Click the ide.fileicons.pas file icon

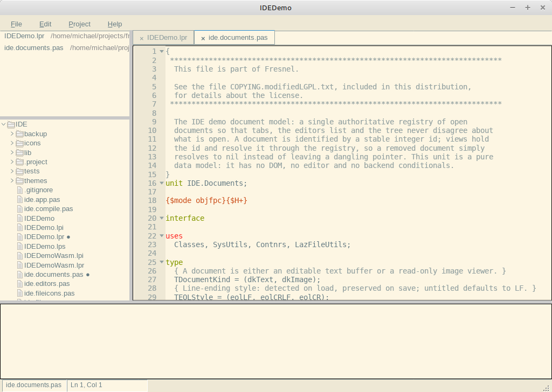click(20, 293)
